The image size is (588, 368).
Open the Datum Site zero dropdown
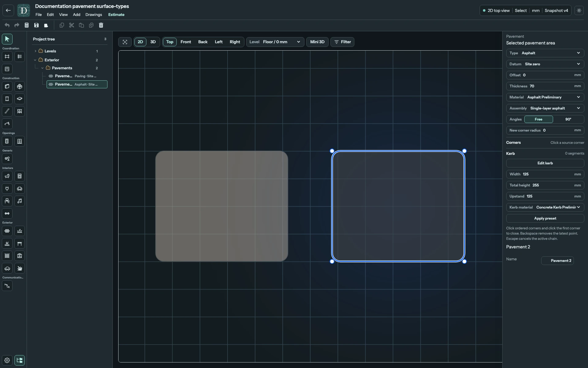tap(545, 64)
